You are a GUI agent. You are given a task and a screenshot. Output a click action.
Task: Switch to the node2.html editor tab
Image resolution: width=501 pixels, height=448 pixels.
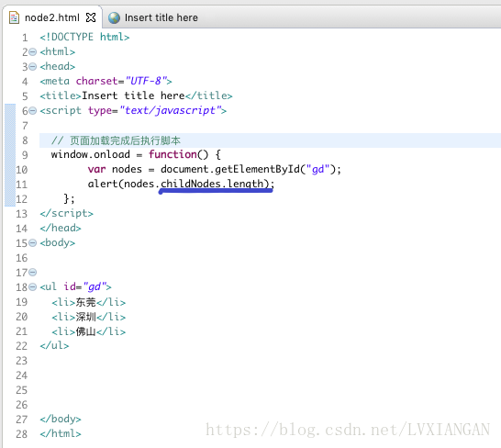pos(52,17)
